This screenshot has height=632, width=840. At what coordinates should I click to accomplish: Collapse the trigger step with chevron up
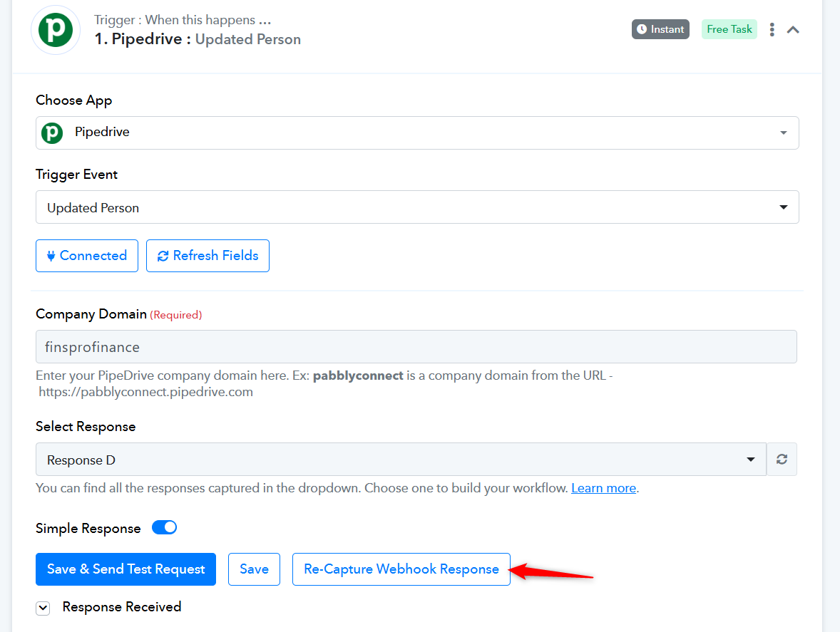tap(793, 30)
